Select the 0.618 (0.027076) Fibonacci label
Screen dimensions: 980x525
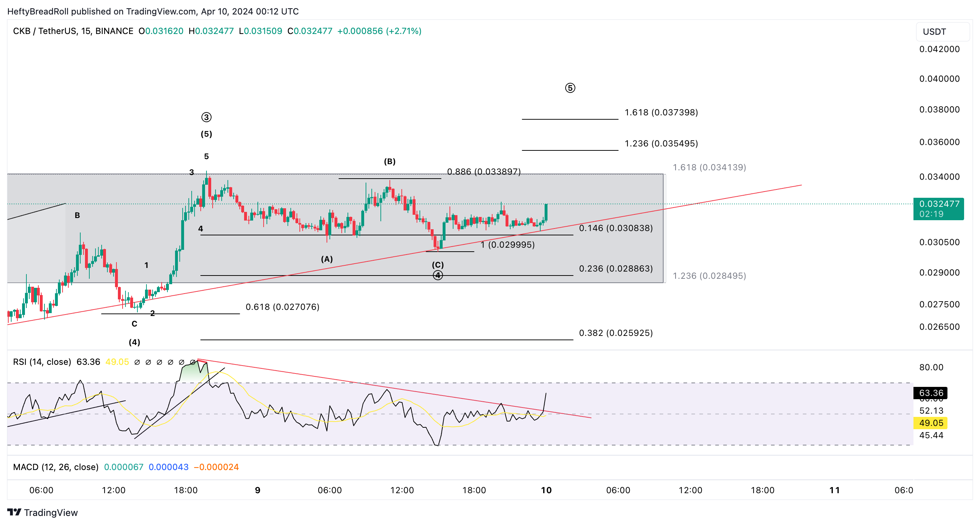click(x=282, y=307)
